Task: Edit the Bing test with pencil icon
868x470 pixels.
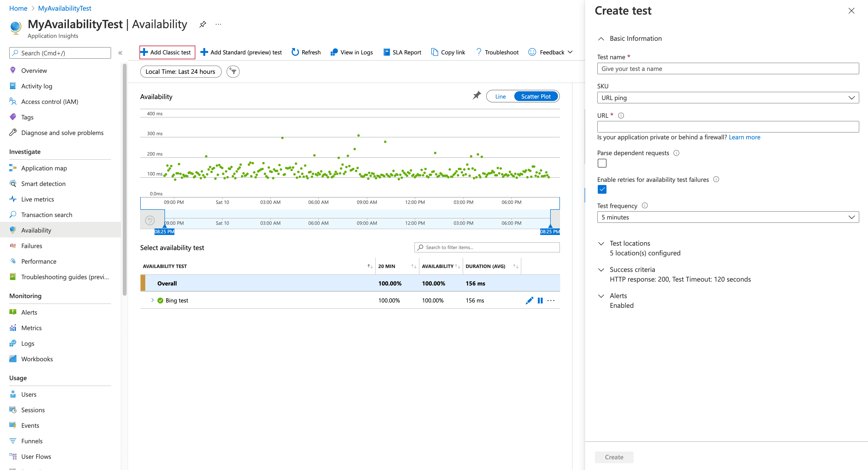Action: 529,300
